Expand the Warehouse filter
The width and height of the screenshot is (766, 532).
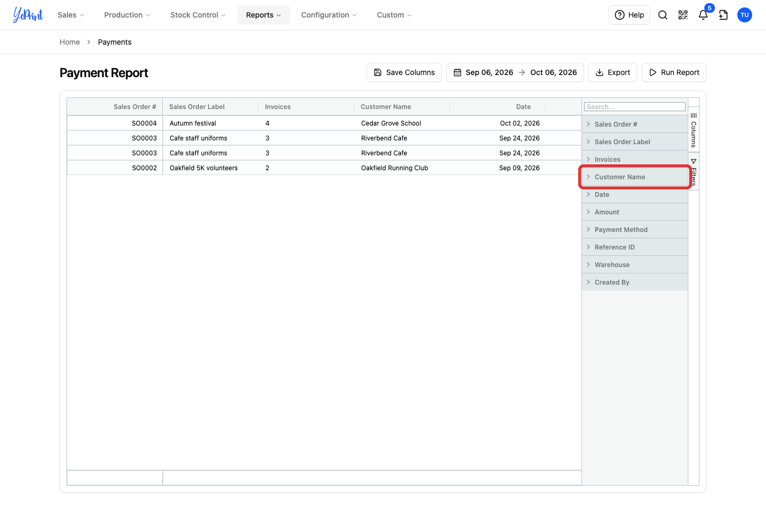(x=635, y=264)
